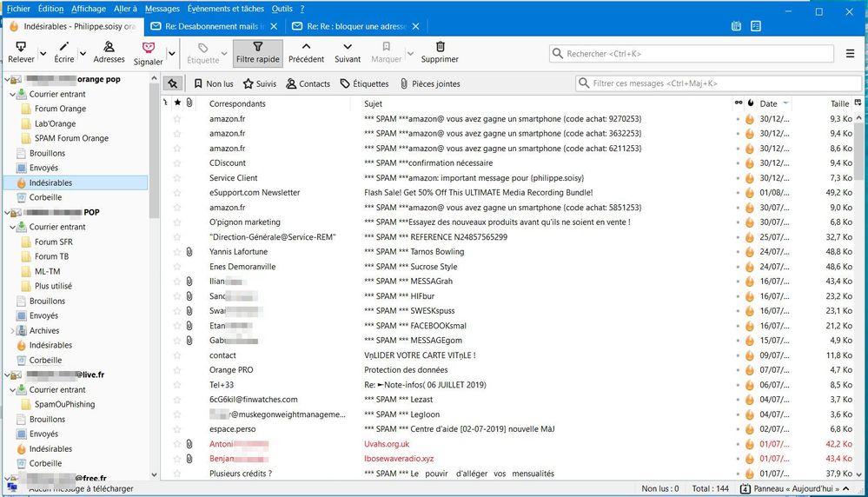Toggle the Filtre rapide button
The width and height of the screenshot is (868, 497).
coord(258,53)
